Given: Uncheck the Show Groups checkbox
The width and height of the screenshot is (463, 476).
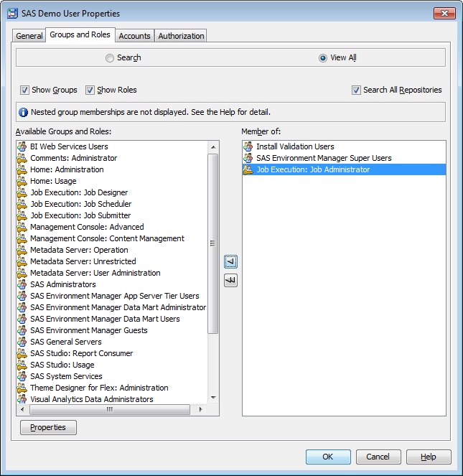Looking at the screenshot, I should point(24,90).
